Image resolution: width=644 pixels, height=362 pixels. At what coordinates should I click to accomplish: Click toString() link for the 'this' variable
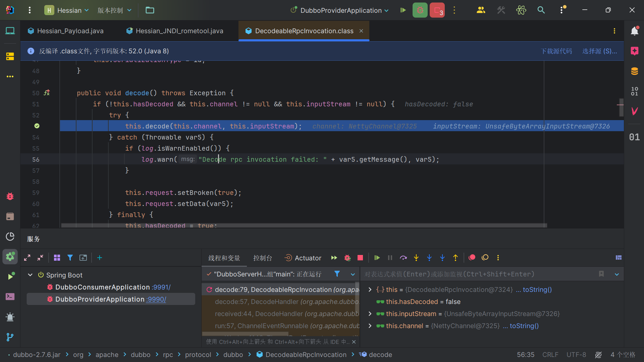coord(537,290)
